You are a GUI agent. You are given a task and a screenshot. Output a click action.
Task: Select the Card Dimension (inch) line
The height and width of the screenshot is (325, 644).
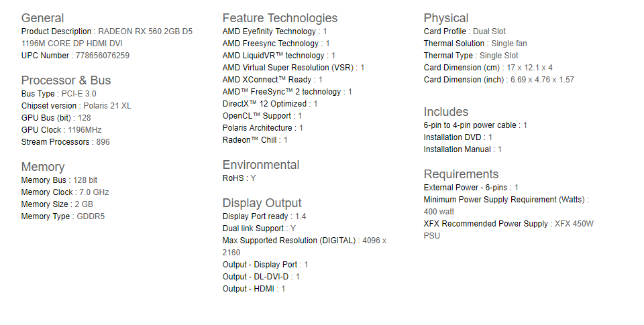[498, 80]
